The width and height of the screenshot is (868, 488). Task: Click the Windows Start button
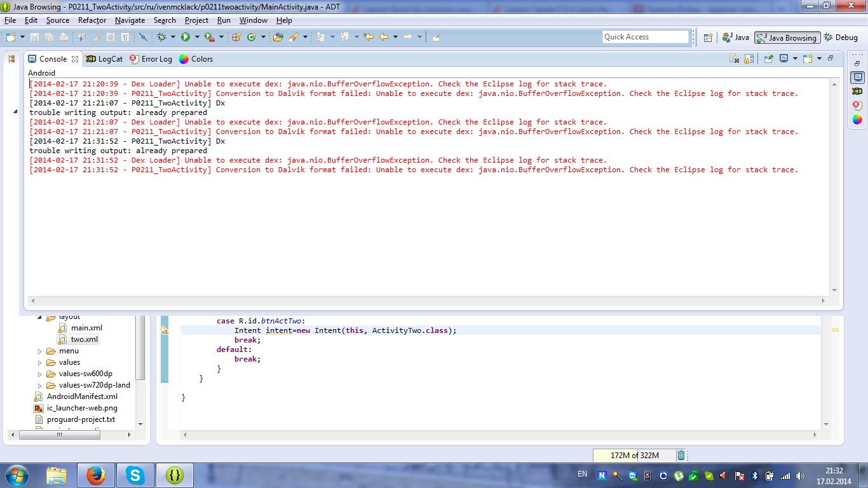tap(17, 475)
